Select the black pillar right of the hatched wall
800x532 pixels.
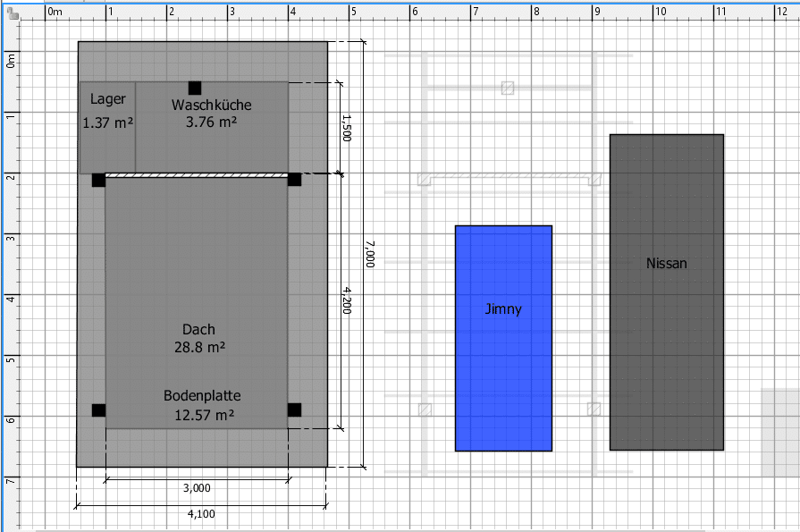294,179
